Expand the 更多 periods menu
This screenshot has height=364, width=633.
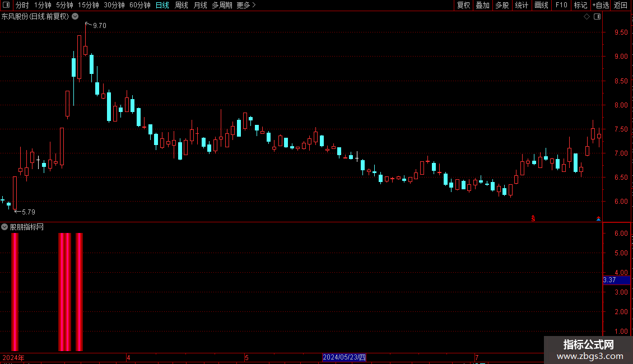tap(246, 5)
